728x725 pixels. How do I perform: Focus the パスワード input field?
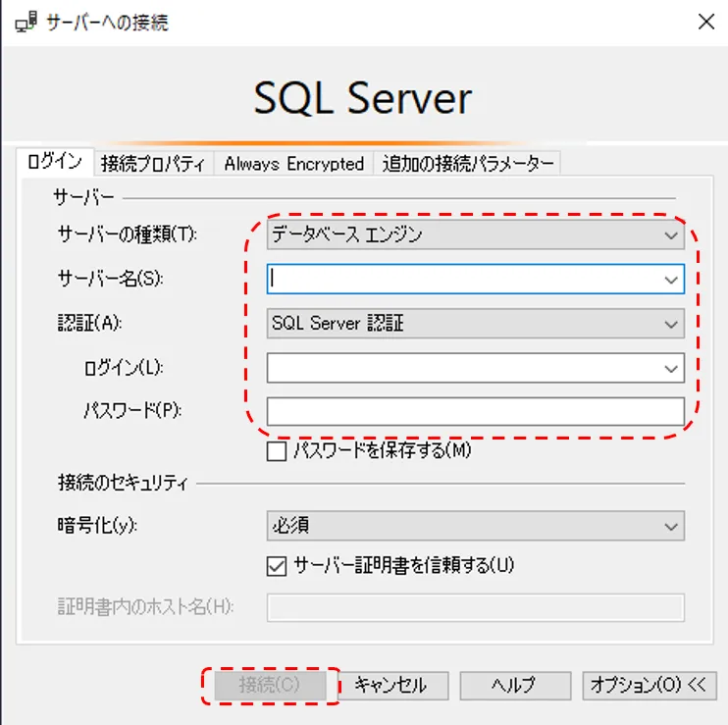click(x=475, y=410)
